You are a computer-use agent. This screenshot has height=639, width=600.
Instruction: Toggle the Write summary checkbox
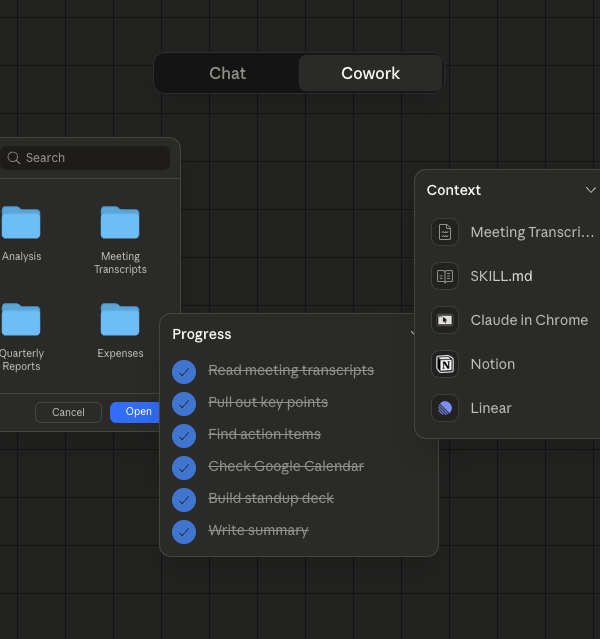point(184,531)
